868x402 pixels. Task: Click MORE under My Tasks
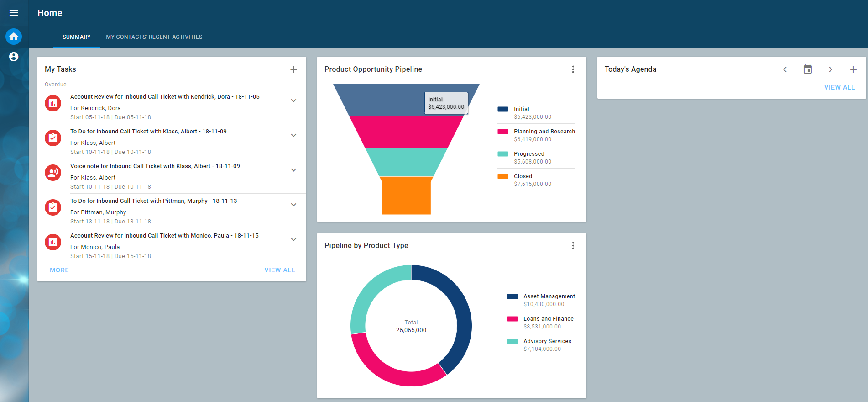point(59,270)
